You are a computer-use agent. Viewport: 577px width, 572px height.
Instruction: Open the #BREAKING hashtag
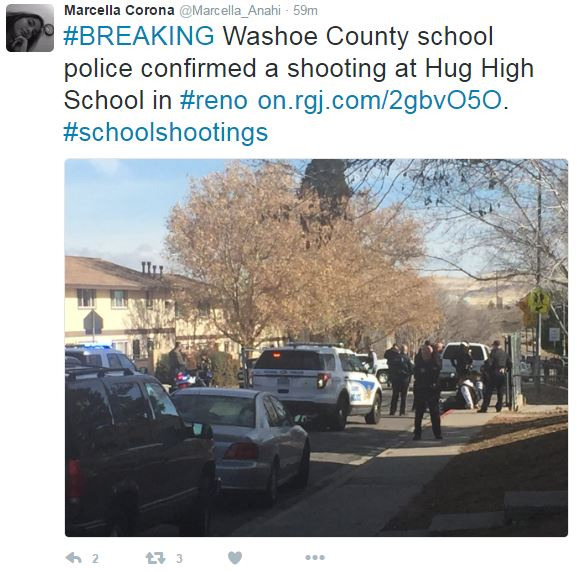(x=139, y=36)
